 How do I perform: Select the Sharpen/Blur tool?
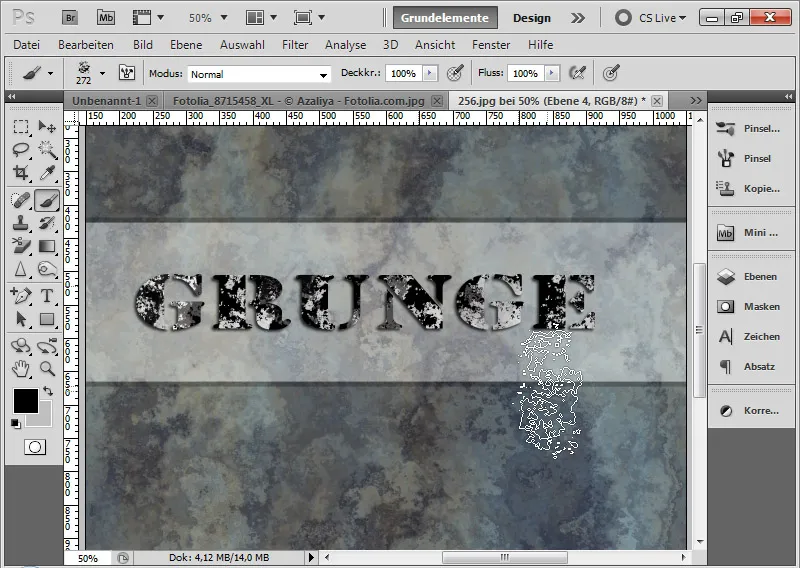pos(20,269)
